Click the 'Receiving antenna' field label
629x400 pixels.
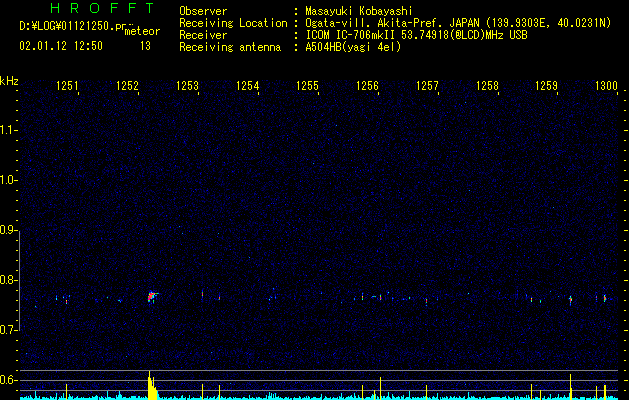230,47
